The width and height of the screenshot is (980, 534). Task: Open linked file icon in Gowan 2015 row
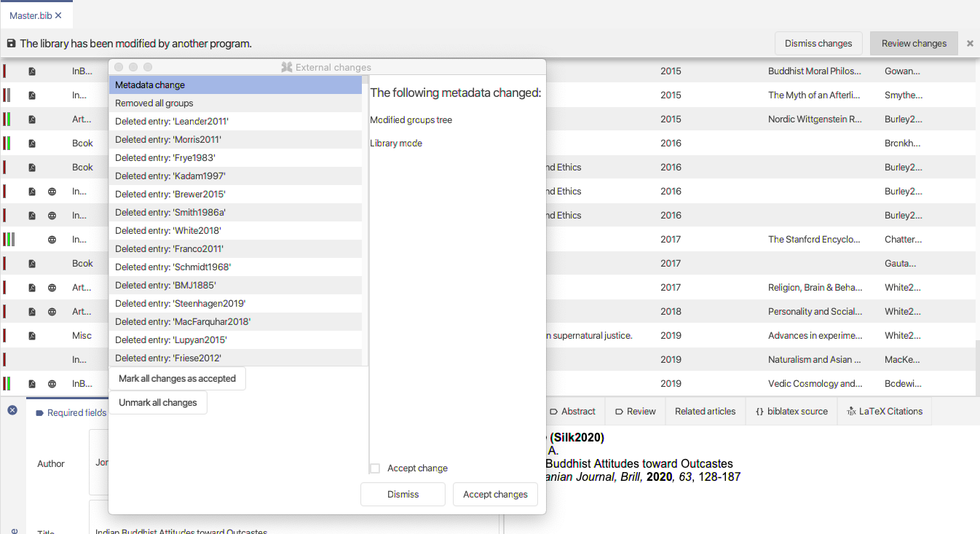pos(32,71)
